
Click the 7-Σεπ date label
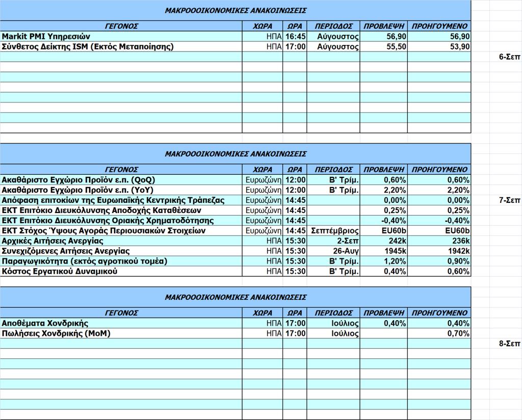click(x=509, y=200)
